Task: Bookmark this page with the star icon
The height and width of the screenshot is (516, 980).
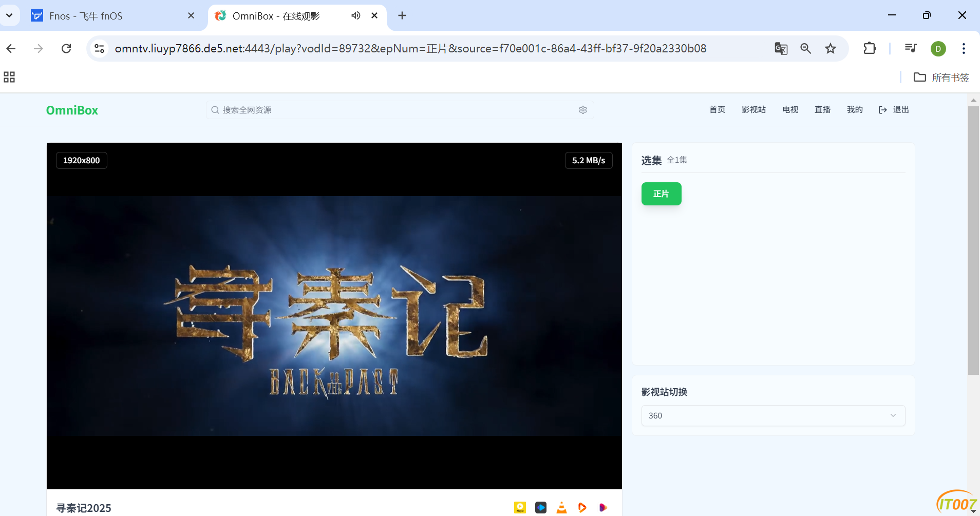Action: coord(830,48)
